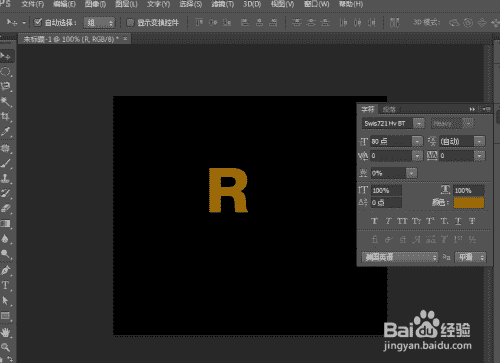Toggle Small Caps style button
Viewport: 500px width, 363px height.
tap(416, 221)
